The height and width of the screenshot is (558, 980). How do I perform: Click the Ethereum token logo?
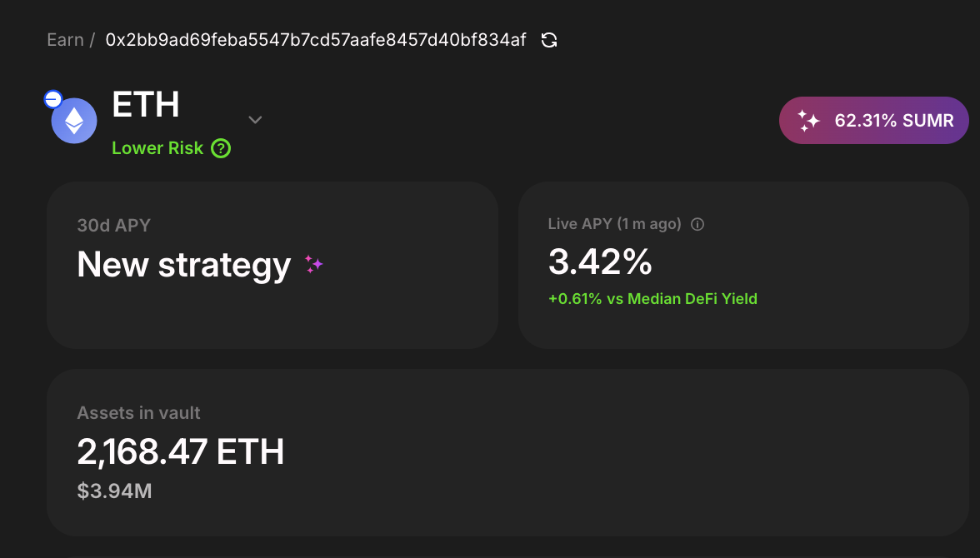tap(74, 121)
